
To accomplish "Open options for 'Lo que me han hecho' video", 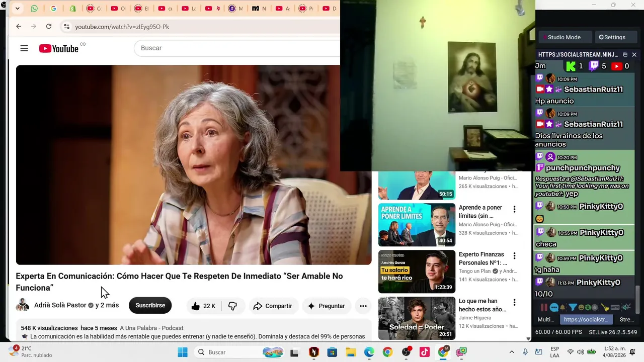I will tap(514, 303).
